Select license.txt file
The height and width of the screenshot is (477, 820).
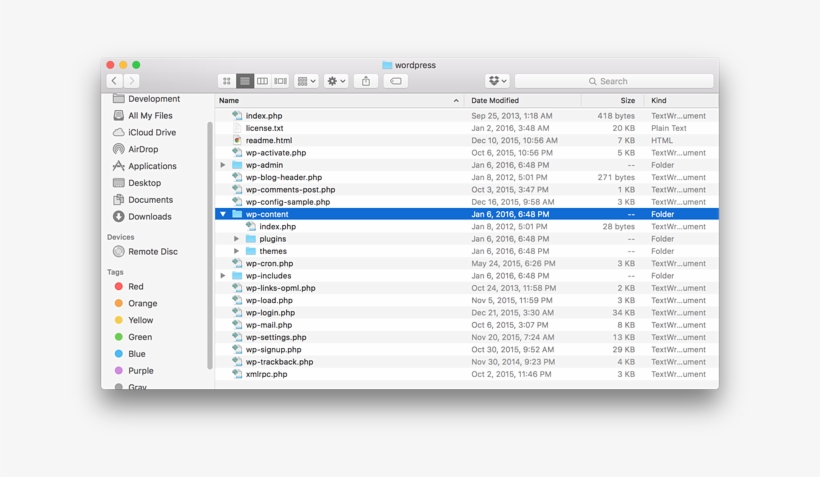point(265,128)
